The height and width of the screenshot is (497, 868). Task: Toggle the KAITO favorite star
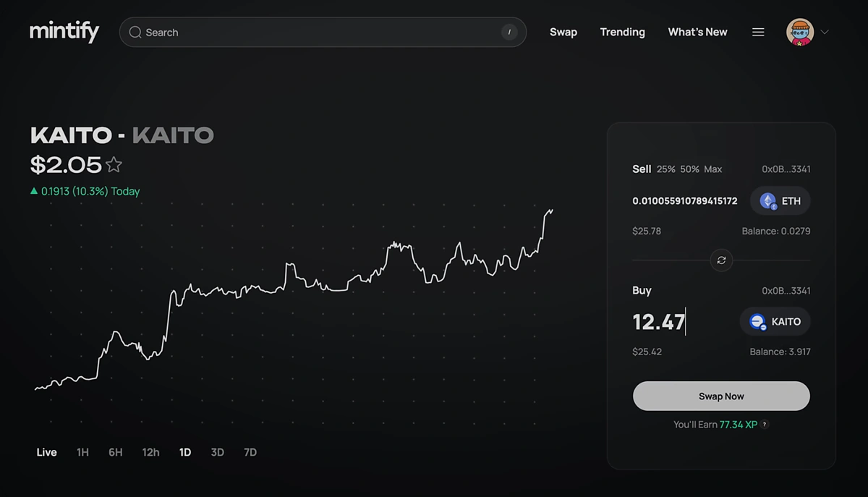coord(114,165)
